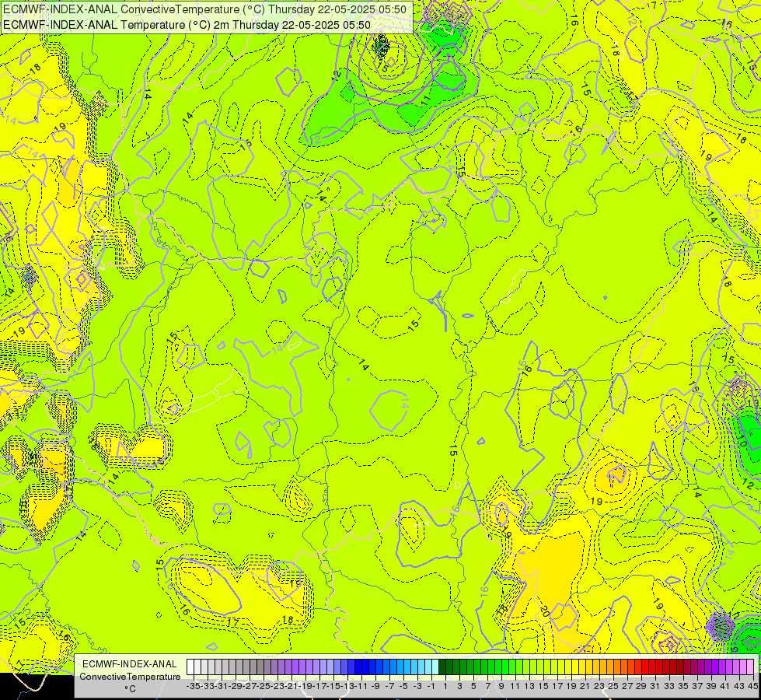Select the darkest green swatch starting positive values
Viewport: 761px width, 700px height.
pyautogui.click(x=442, y=667)
